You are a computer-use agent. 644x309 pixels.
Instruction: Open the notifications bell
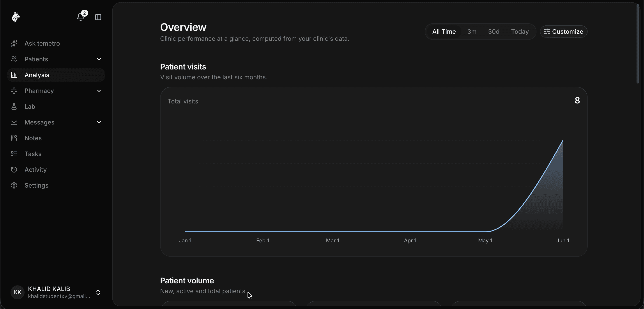(x=81, y=17)
